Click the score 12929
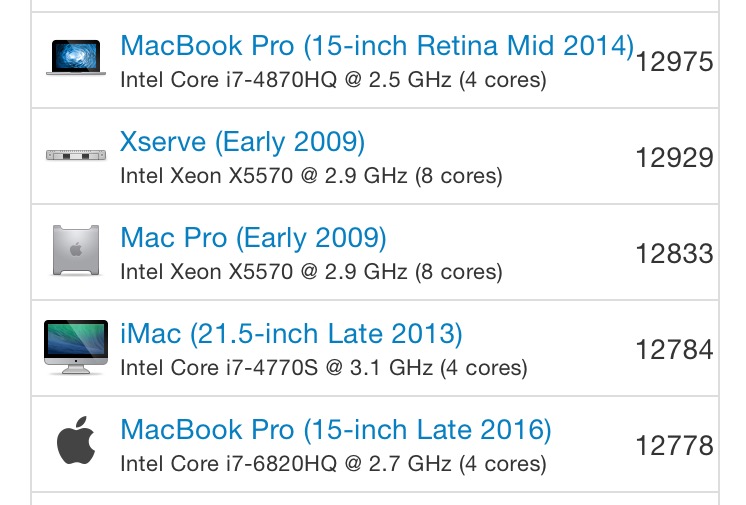Viewport: 746px width, 505px height. (x=675, y=158)
